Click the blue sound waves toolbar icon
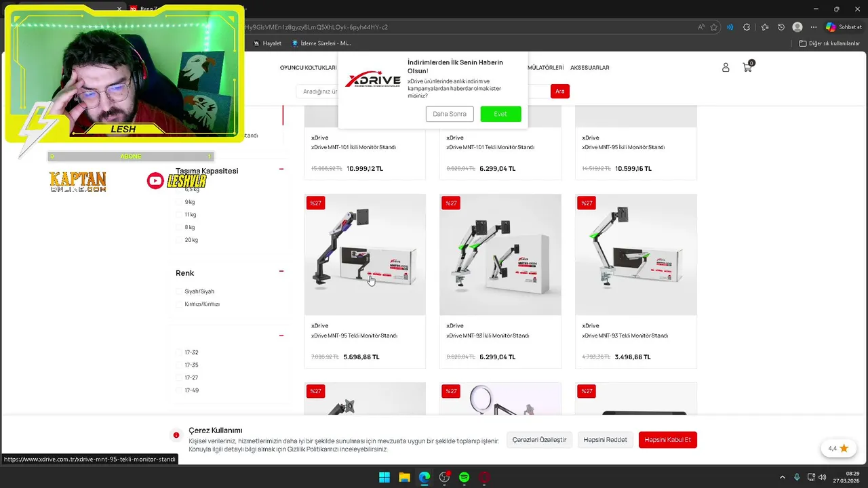This screenshot has height=488, width=868. (730, 27)
